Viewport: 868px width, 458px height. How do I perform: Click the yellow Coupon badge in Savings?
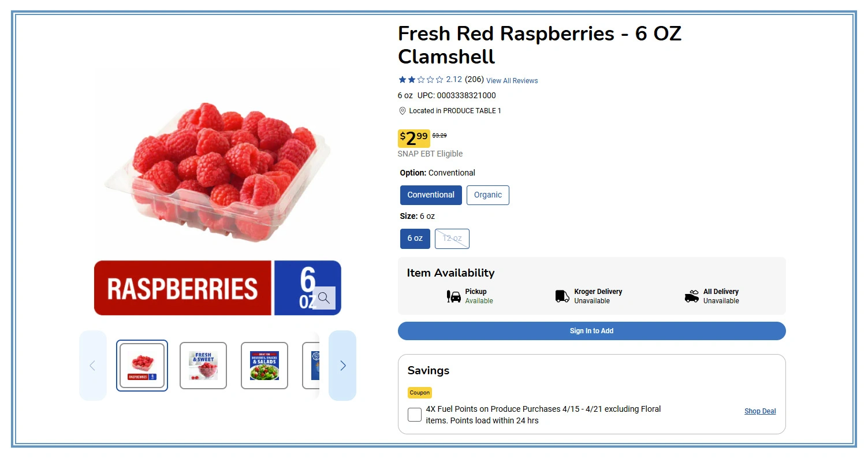[419, 392]
